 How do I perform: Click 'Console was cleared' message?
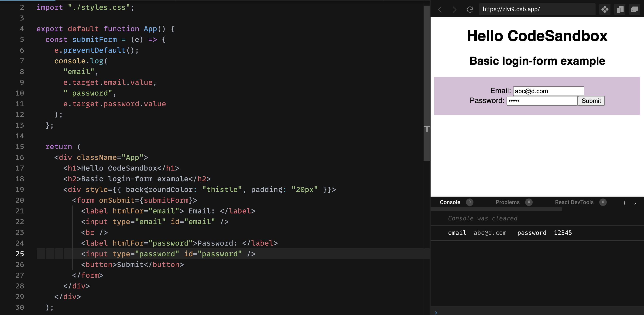click(483, 219)
